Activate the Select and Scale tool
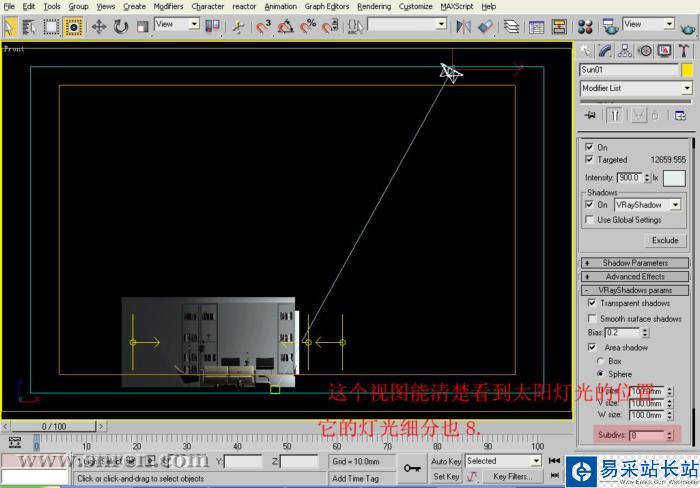700x488 pixels. pyautogui.click(x=142, y=27)
